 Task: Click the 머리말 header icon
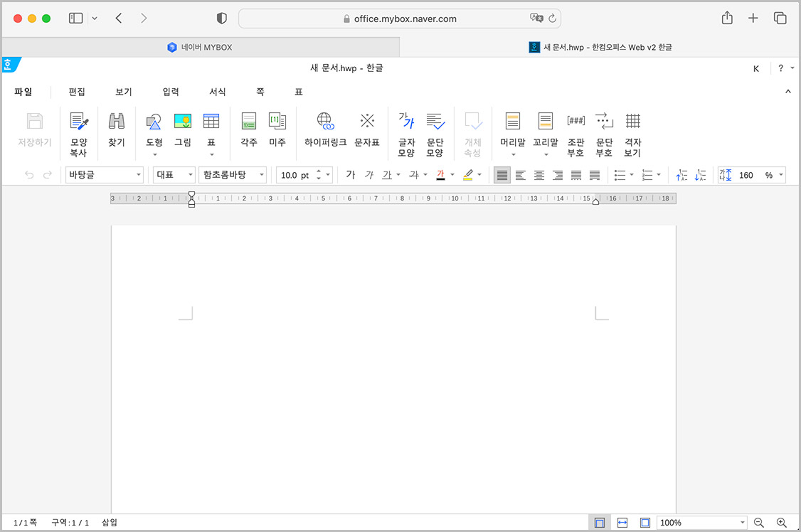point(512,122)
